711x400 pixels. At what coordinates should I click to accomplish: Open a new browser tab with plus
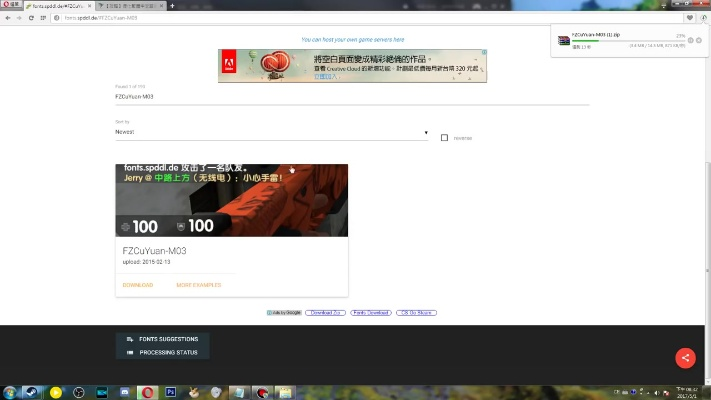point(171,6)
